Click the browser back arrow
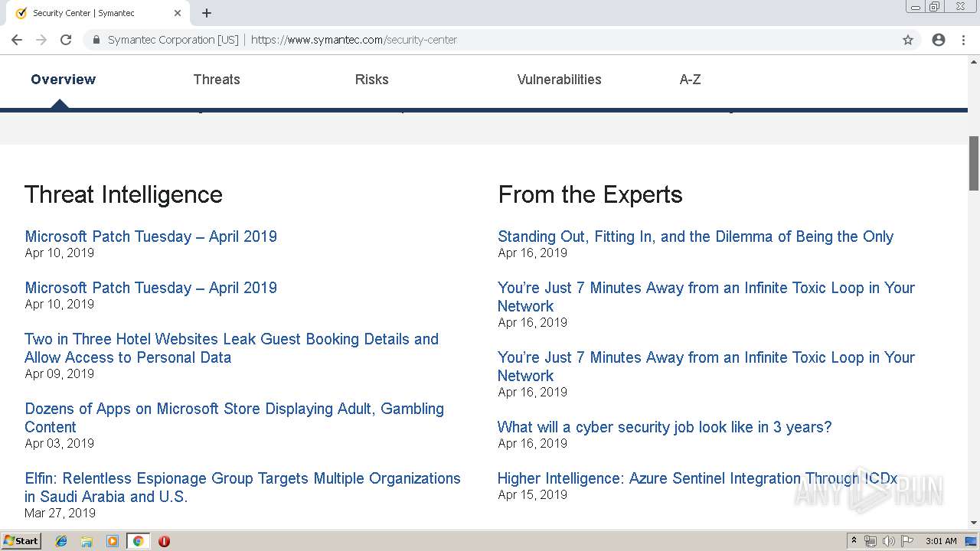This screenshot has width=980, height=551. point(17,40)
